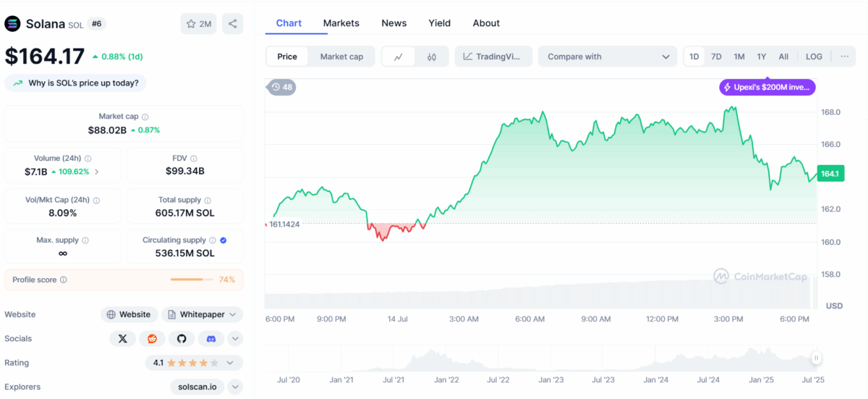The width and height of the screenshot is (868, 399).
Task: Click FDV info icon
Action: 193,159
